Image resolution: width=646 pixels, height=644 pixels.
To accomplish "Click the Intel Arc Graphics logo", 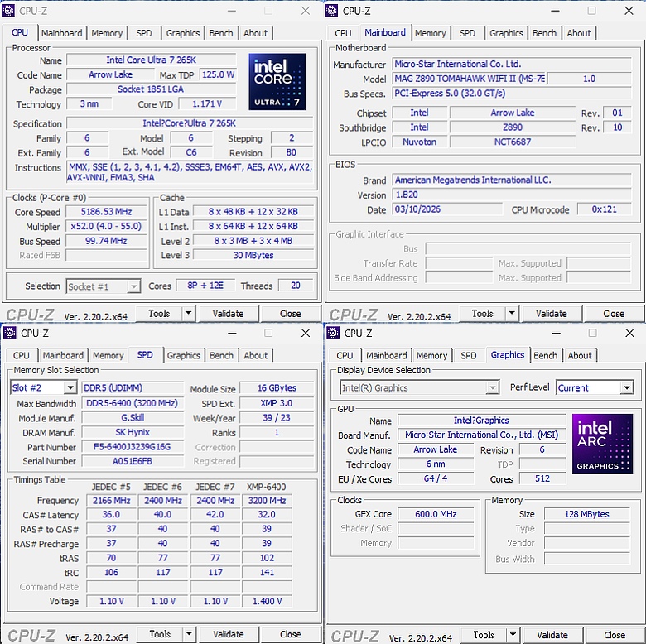I will (x=602, y=444).
